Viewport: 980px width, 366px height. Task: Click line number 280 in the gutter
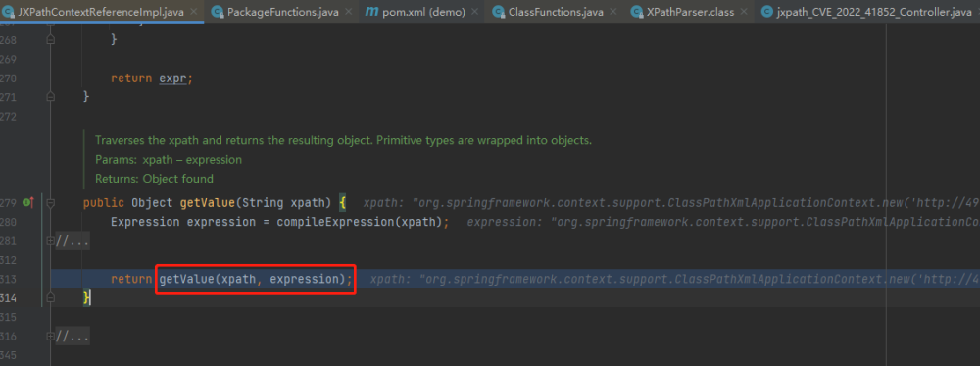(x=9, y=222)
